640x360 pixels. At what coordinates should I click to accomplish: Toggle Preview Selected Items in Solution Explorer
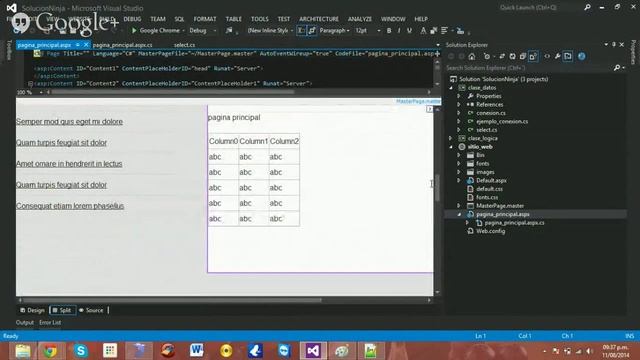point(568,56)
